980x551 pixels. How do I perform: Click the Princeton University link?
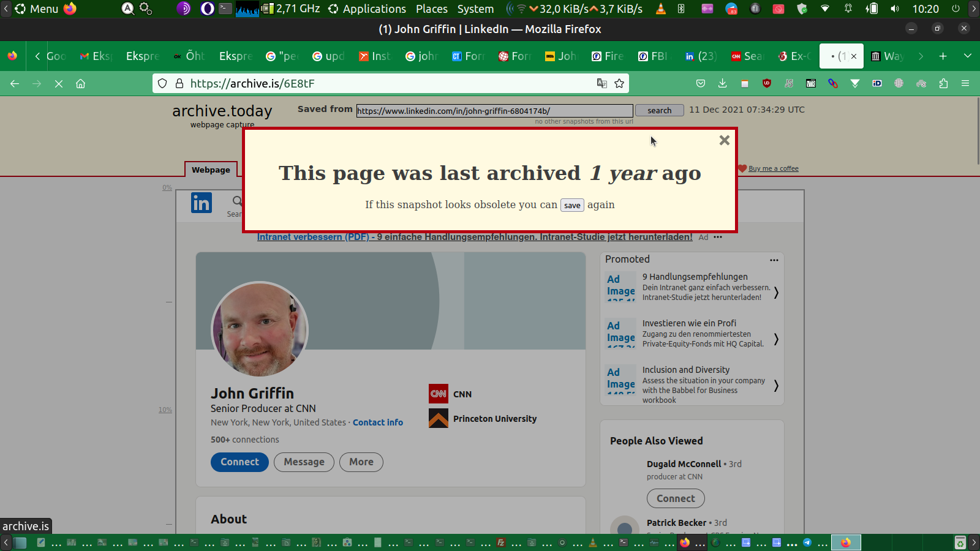495,419
